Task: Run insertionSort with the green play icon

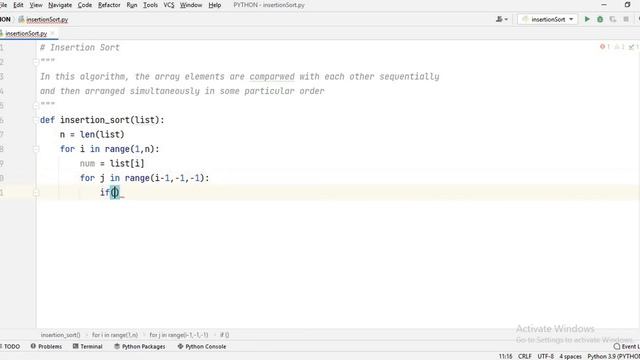Action: point(587,19)
